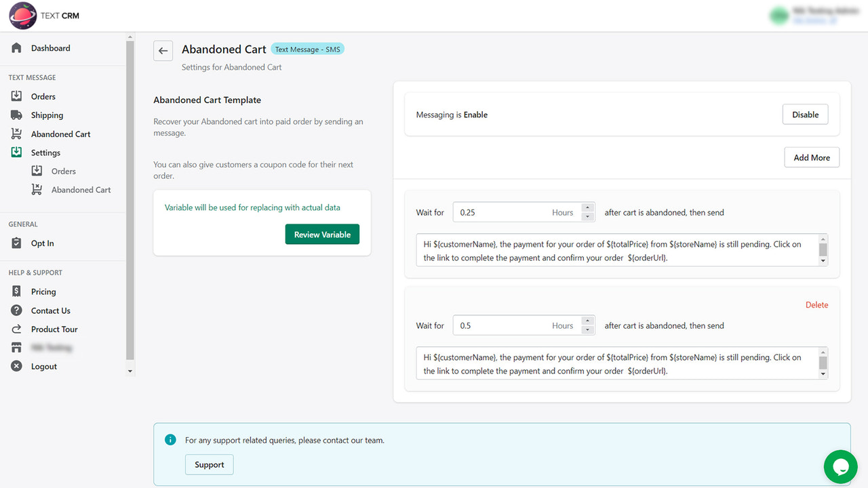Screen dimensions: 868x488
Task: Open the Support button
Action: (x=209, y=464)
